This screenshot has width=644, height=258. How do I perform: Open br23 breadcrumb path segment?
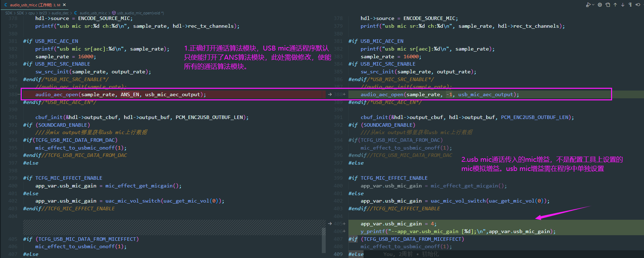(x=43, y=13)
